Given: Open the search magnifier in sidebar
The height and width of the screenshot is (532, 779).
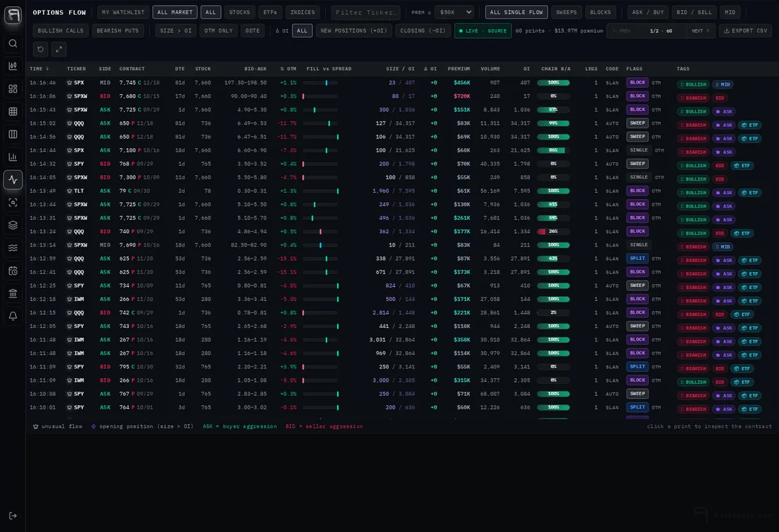Looking at the screenshot, I should 13,43.
